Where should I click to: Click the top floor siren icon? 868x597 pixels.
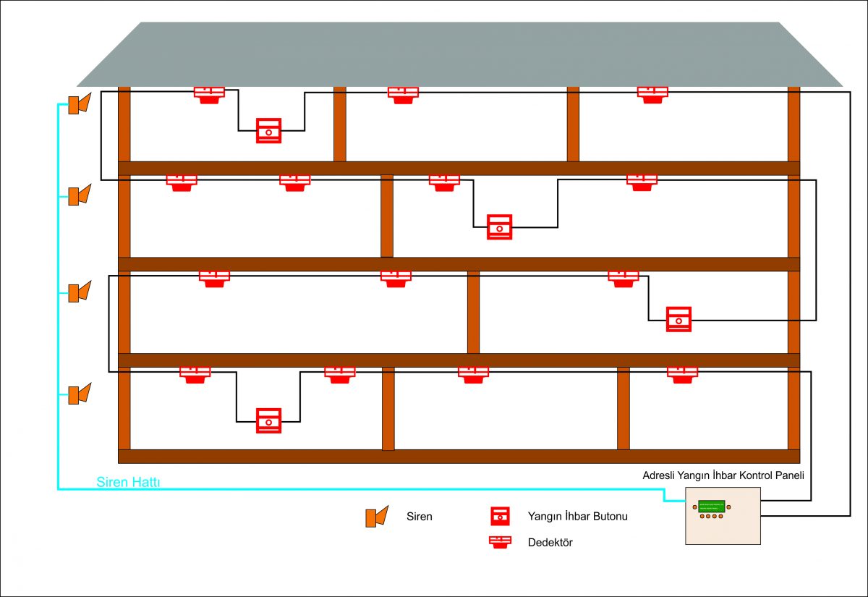click(78, 104)
